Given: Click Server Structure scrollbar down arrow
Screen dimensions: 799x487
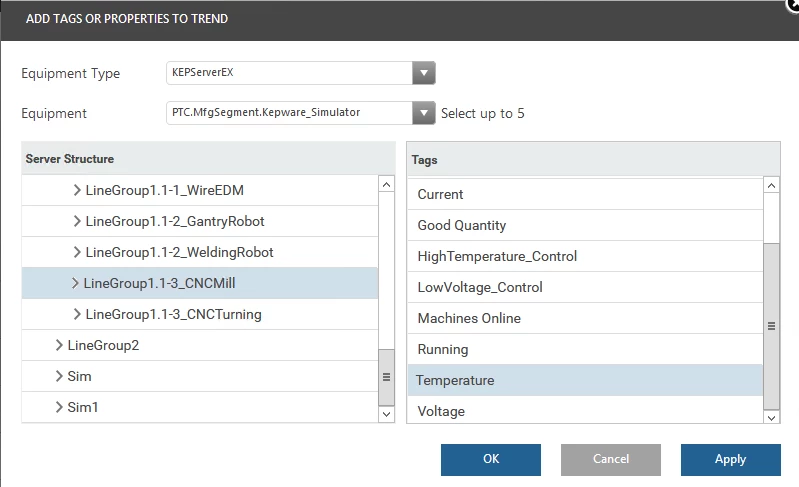Looking at the screenshot, I should click(x=386, y=414).
